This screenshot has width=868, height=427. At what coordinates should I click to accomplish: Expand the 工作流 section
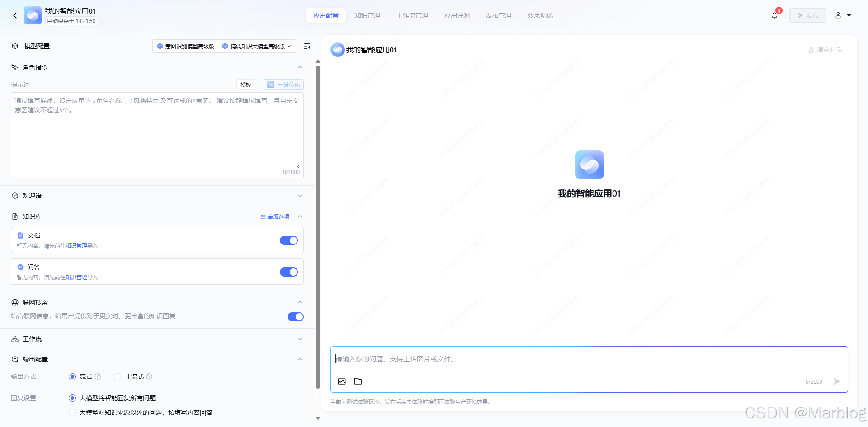300,339
